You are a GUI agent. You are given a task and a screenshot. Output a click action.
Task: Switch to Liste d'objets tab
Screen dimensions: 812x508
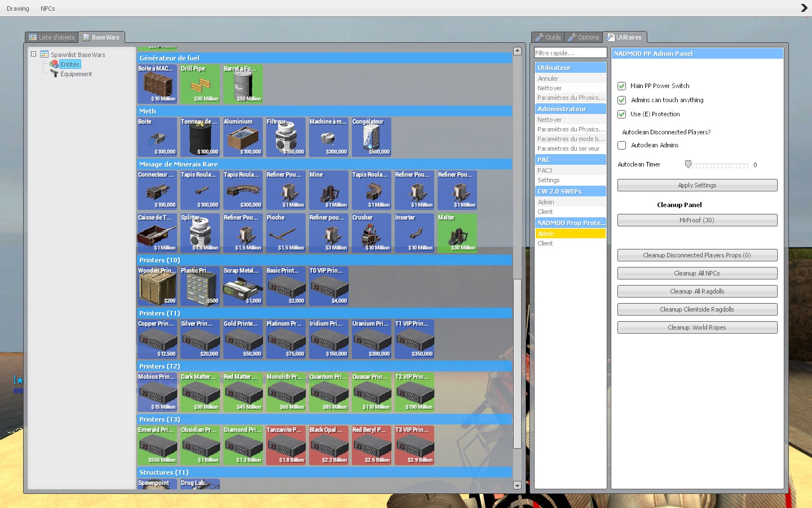[x=52, y=37]
